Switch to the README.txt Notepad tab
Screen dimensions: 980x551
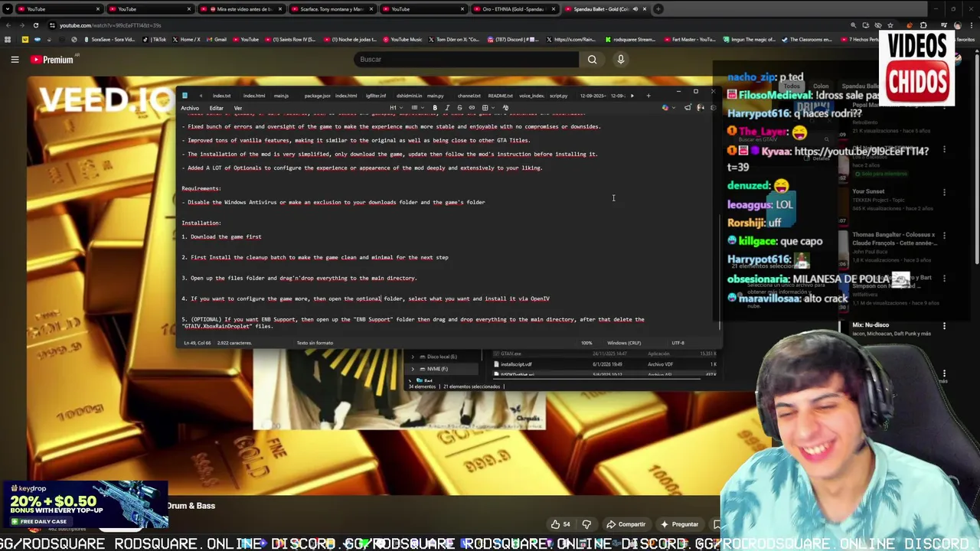500,96
